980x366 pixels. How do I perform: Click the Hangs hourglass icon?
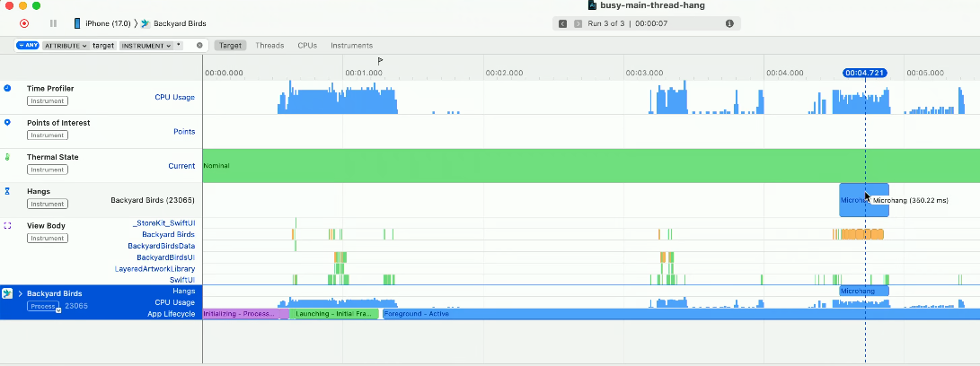tap(7, 192)
